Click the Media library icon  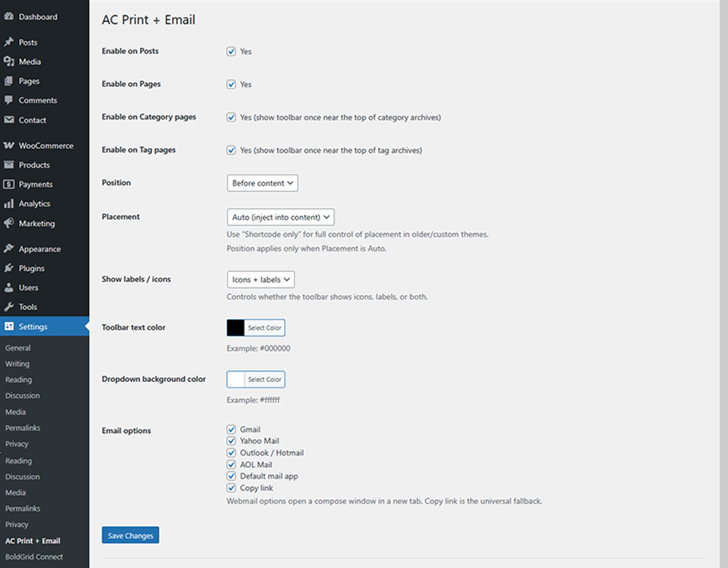(9, 62)
